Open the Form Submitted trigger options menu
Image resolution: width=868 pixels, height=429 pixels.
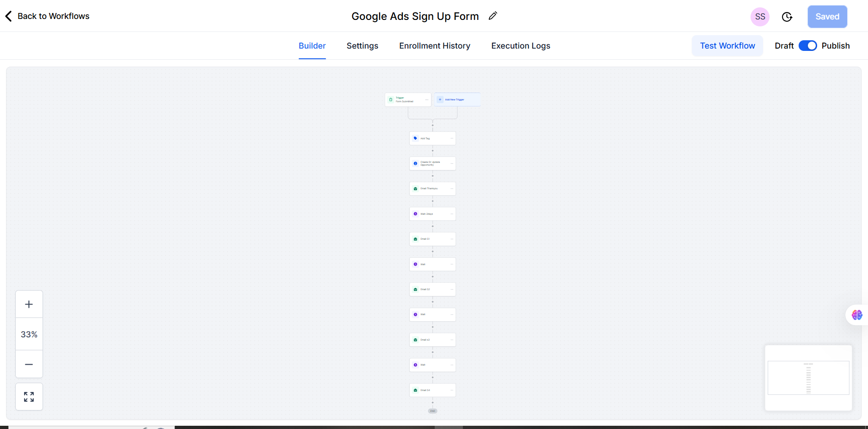click(x=427, y=99)
